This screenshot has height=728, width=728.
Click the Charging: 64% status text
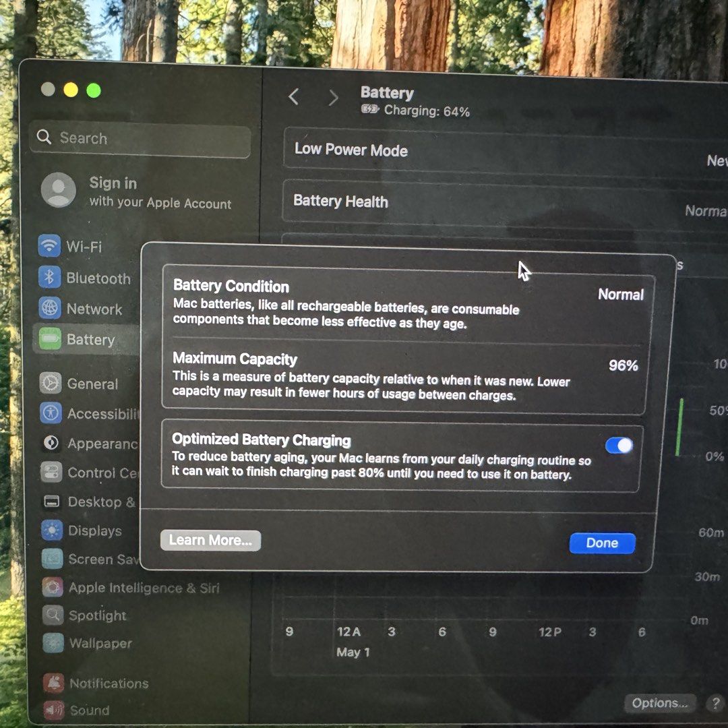427,111
